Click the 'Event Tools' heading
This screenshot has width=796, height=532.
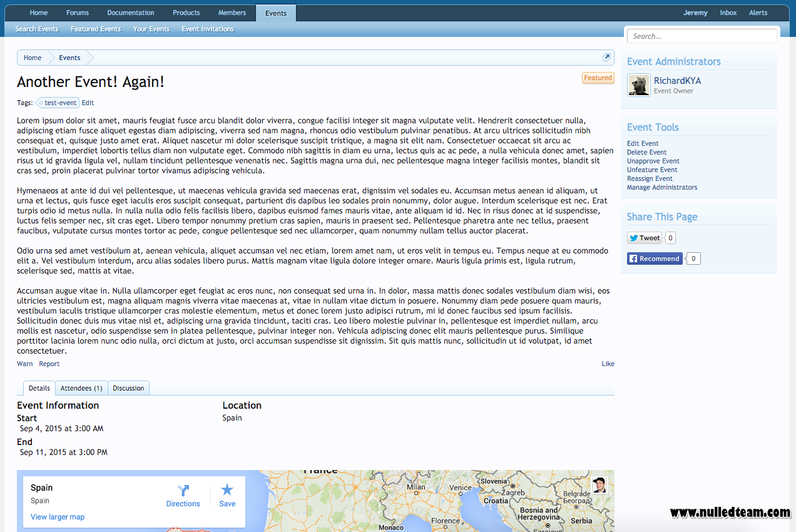(x=653, y=127)
